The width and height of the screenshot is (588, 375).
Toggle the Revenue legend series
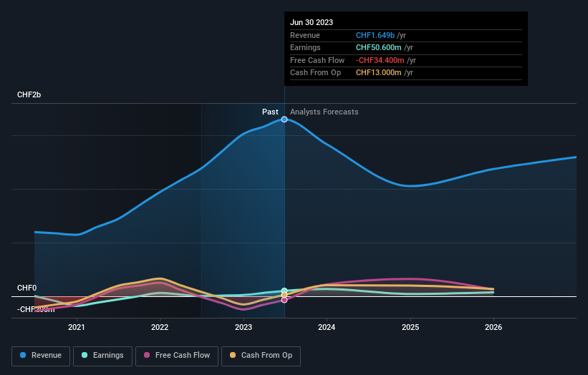click(41, 356)
